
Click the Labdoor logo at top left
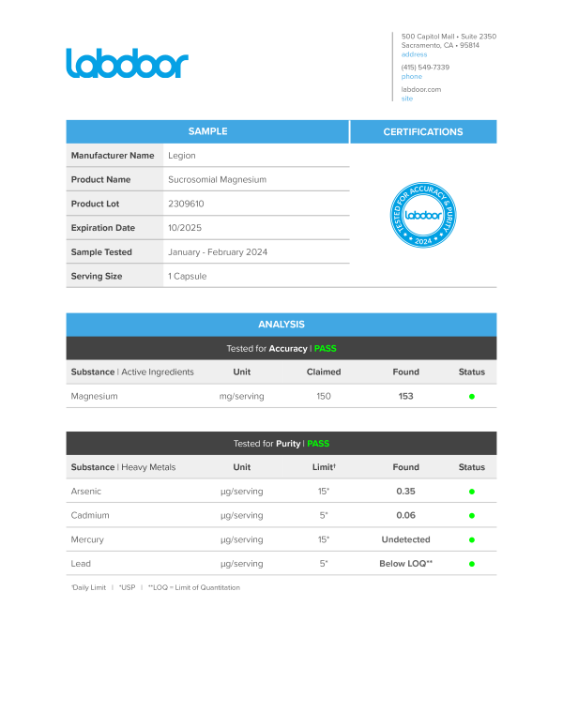point(127,63)
